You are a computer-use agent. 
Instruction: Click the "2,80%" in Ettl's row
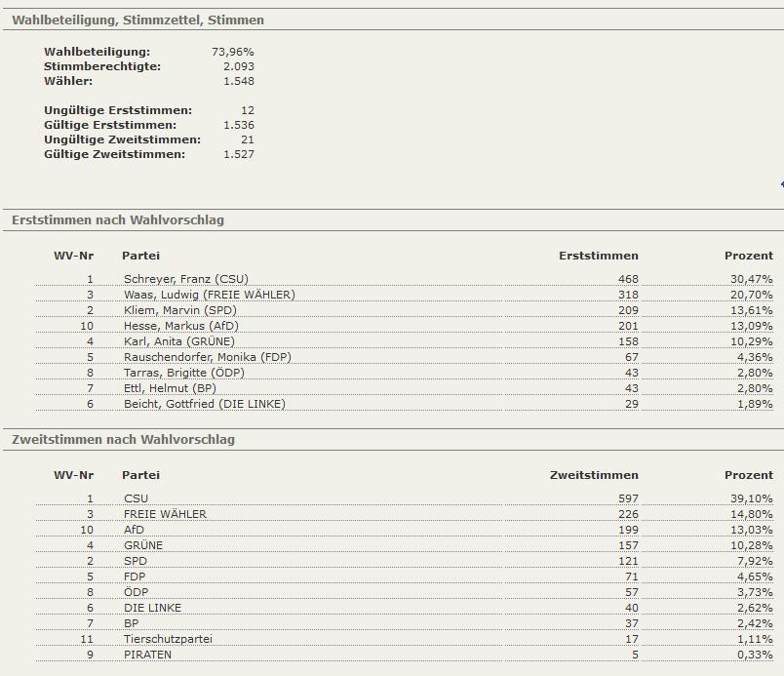point(755,388)
